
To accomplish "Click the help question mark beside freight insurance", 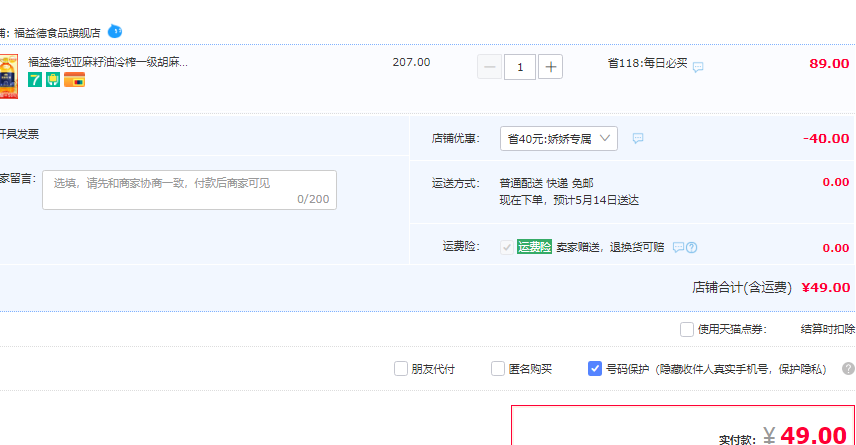I will point(691,247).
